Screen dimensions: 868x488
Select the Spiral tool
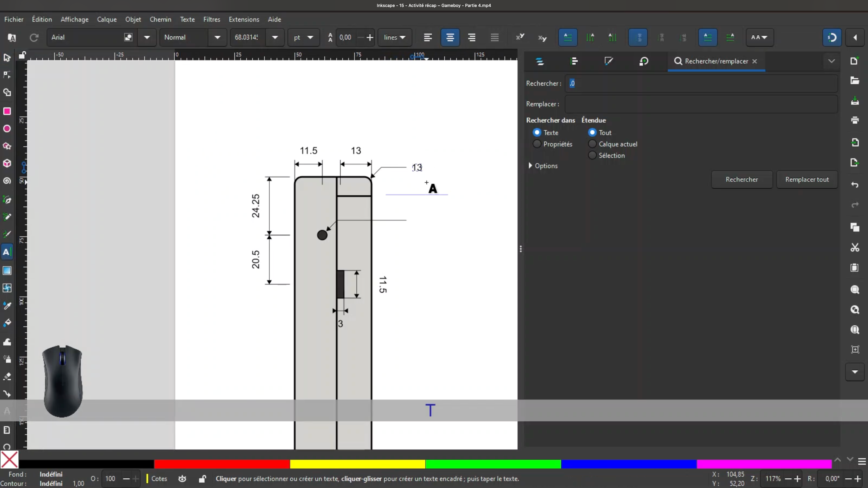(7, 181)
